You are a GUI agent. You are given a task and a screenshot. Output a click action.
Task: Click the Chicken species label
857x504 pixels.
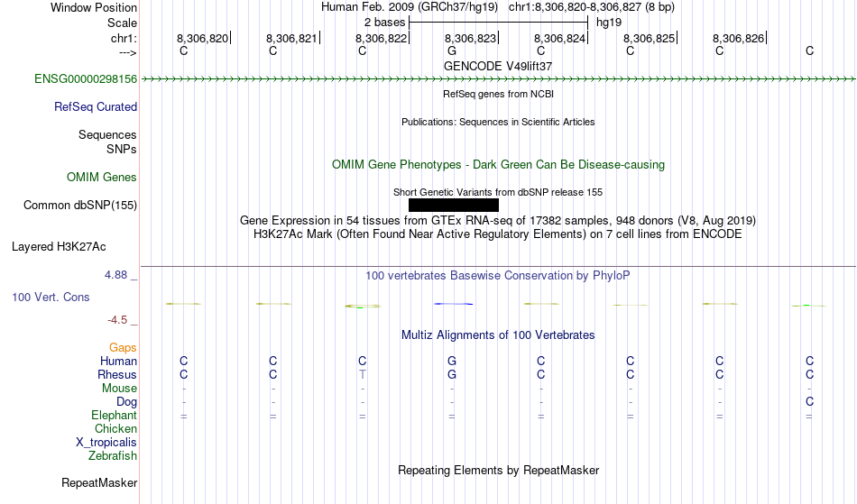[x=115, y=429]
